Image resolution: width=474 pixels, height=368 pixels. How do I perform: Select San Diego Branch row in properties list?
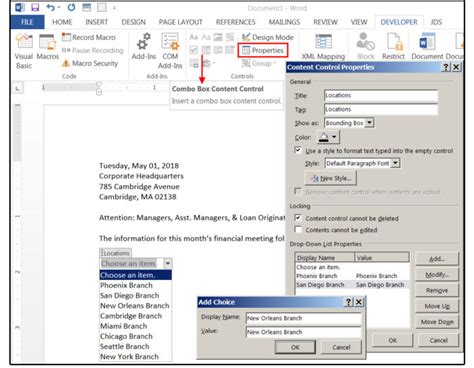coord(352,285)
